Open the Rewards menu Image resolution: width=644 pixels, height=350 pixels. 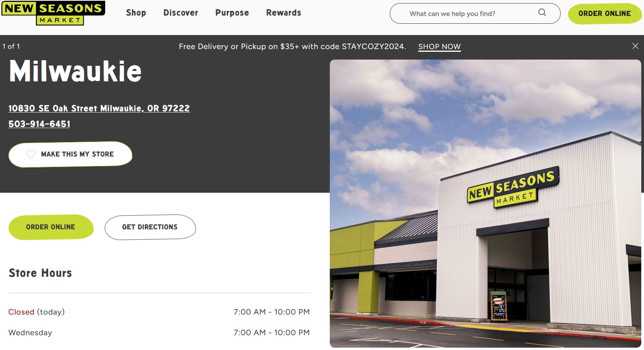coord(283,13)
